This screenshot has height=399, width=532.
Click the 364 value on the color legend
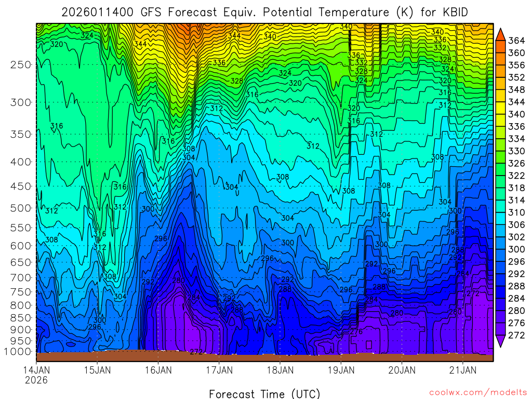(x=516, y=41)
